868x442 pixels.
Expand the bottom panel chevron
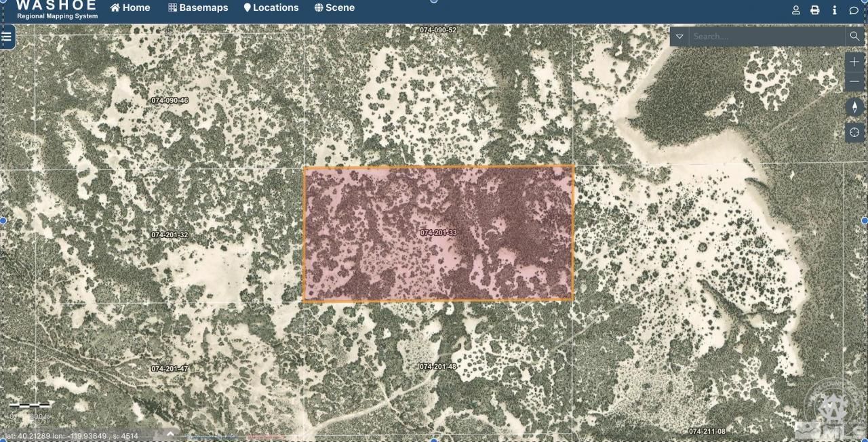click(x=170, y=434)
